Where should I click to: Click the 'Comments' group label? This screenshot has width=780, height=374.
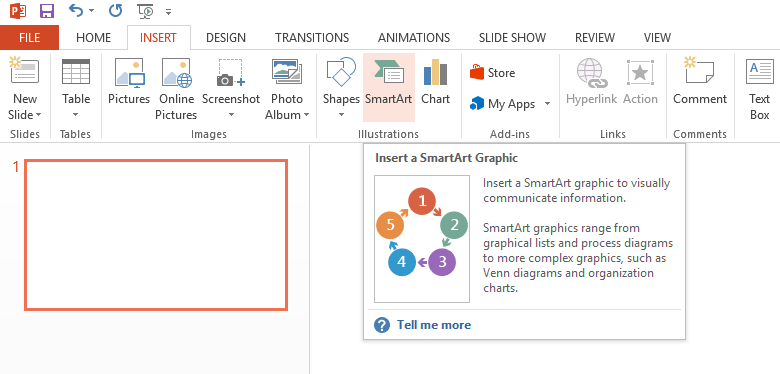(x=700, y=134)
